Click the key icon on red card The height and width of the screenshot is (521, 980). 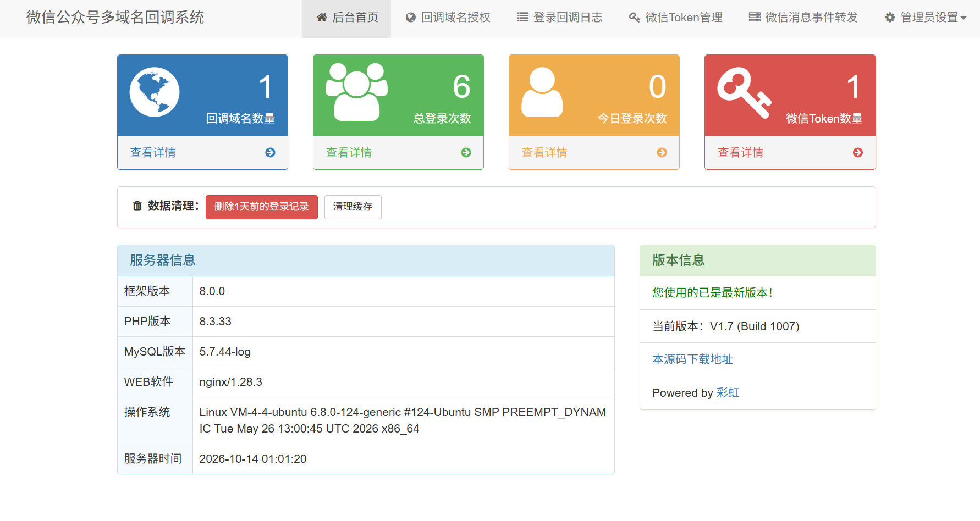coord(745,93)
